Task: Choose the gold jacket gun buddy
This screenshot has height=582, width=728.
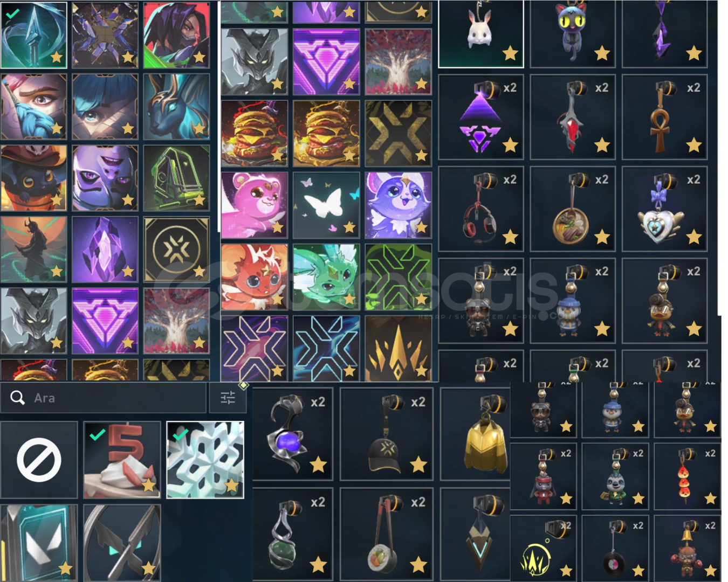Action: coord(476,433)
